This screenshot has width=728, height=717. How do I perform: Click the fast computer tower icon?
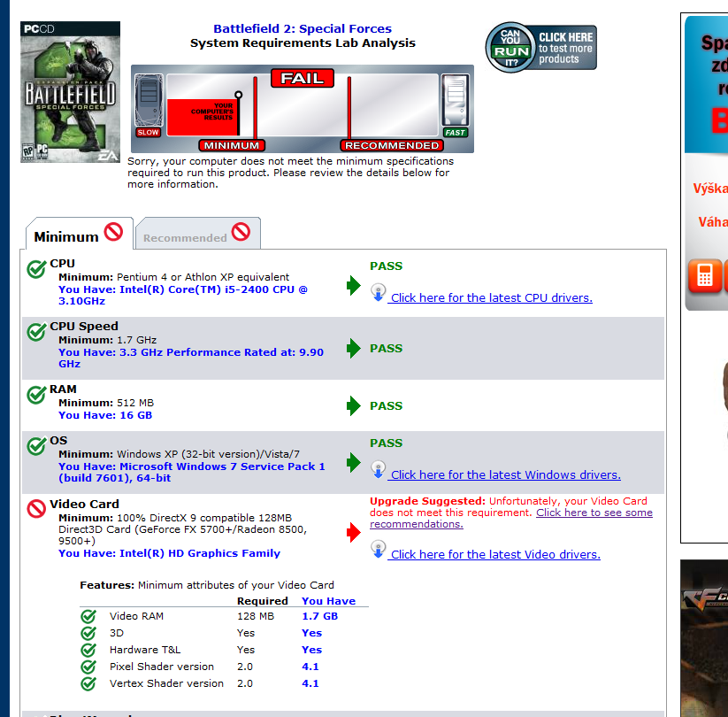click(456, 100)
